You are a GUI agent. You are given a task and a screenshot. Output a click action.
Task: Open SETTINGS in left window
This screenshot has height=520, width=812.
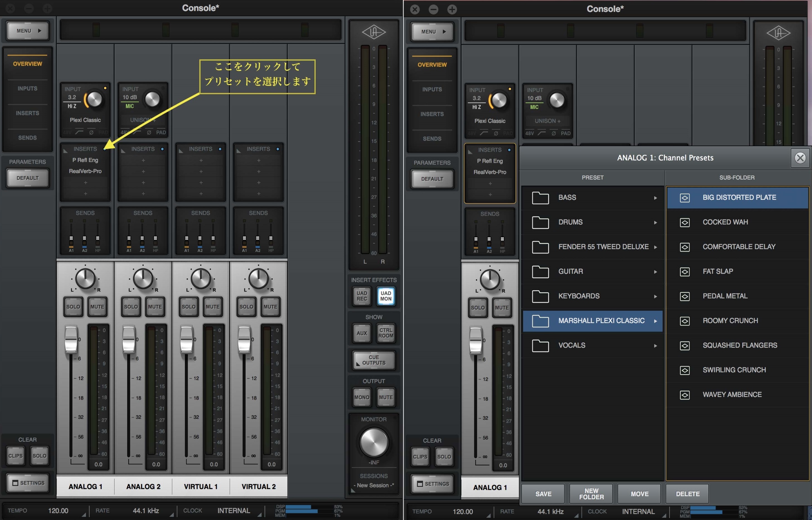pyautogui.click(x=28, y=483)
